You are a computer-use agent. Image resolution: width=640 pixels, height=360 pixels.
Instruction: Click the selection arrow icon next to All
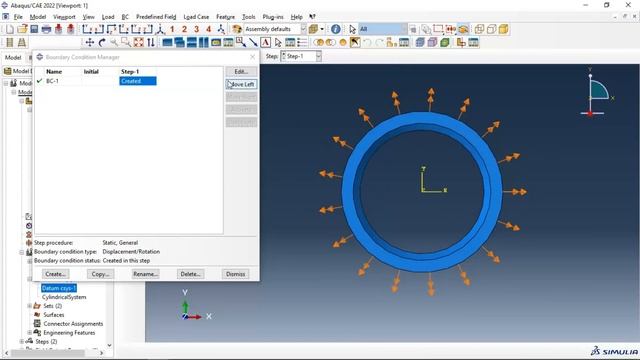point(353,29)
